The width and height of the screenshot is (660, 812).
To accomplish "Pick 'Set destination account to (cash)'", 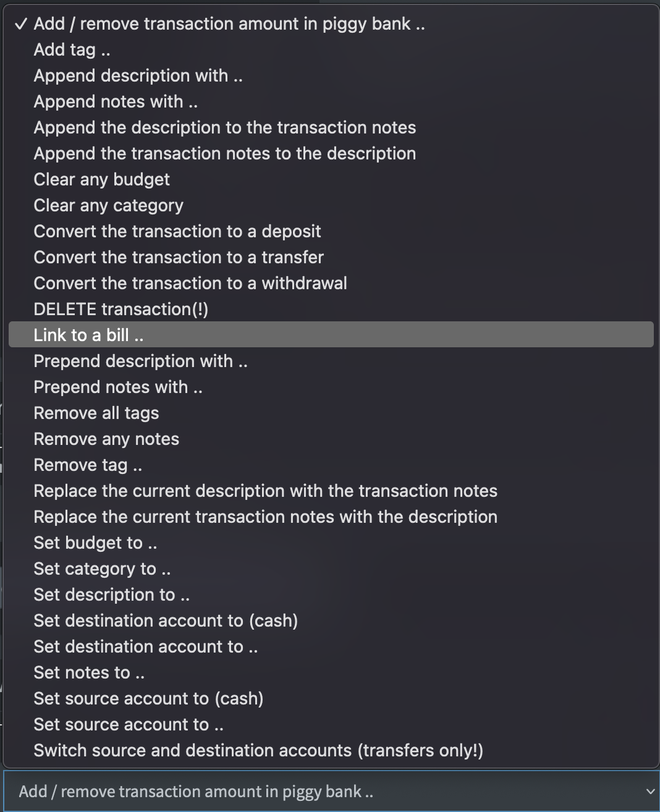I will (x=166, y=620).
